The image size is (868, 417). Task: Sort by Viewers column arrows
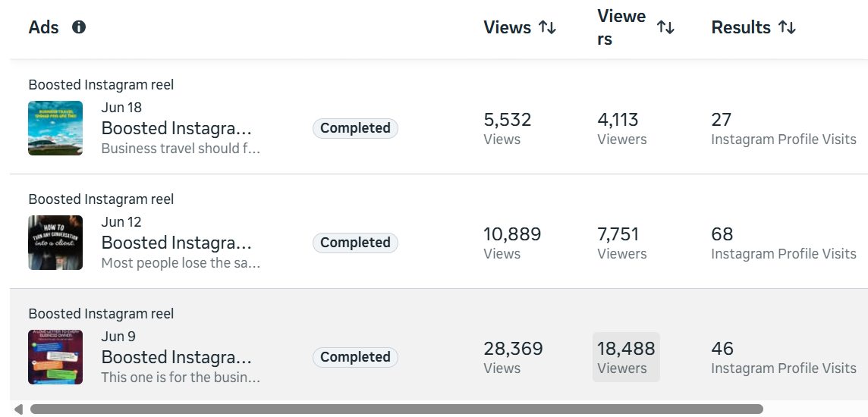pyautogui.click(x=665, y=27)
